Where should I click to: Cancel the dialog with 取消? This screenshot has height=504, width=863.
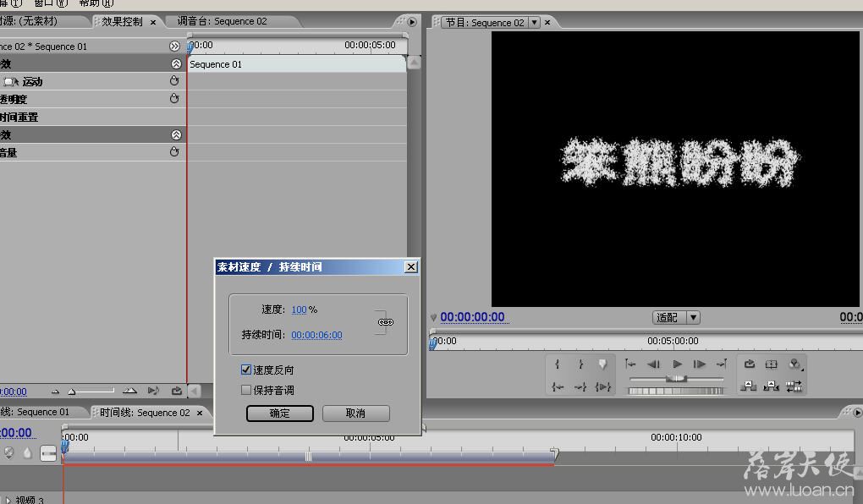click(355, 414)
